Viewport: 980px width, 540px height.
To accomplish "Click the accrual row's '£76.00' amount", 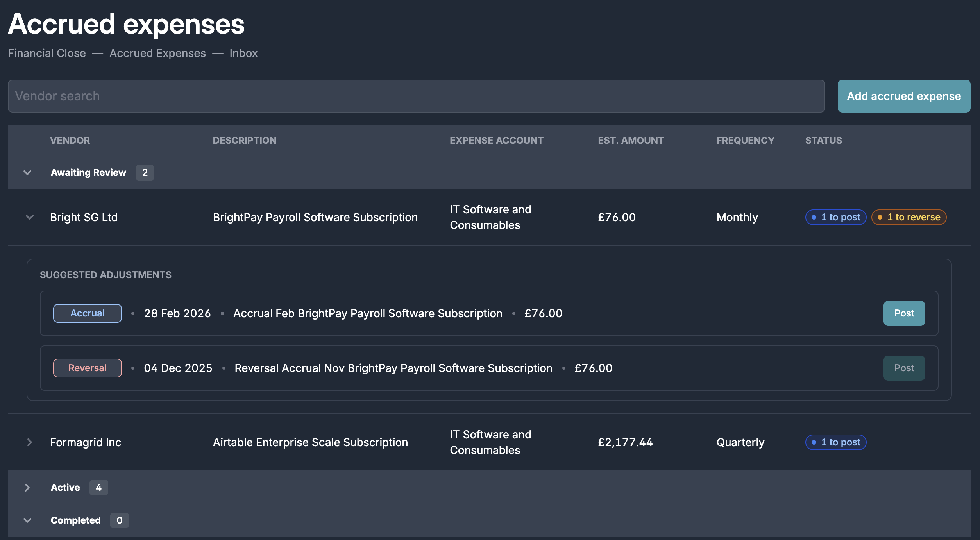I will tap(543, 313).
